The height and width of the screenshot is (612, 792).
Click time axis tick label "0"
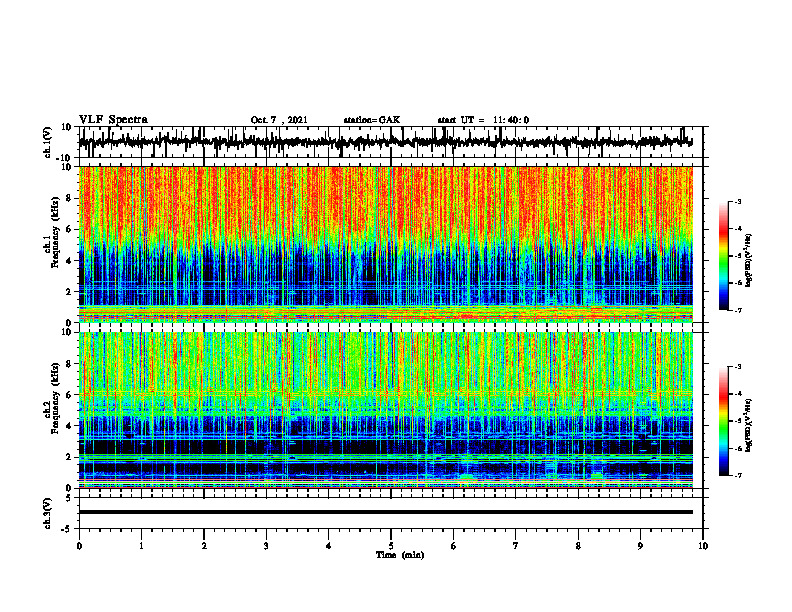pos(79,546)
